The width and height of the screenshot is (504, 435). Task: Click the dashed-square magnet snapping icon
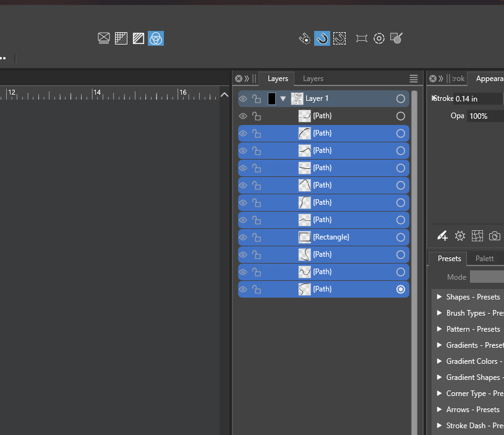(339, 38)
